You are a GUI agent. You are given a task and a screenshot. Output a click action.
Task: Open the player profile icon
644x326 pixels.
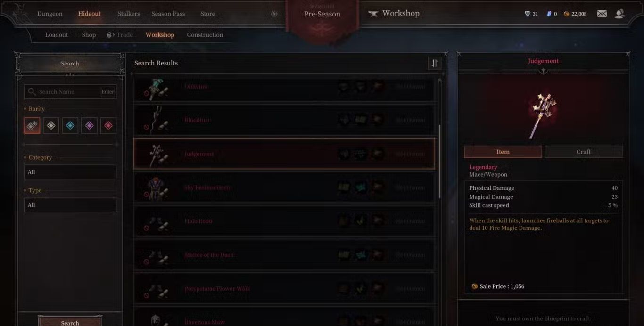[619, 14]
